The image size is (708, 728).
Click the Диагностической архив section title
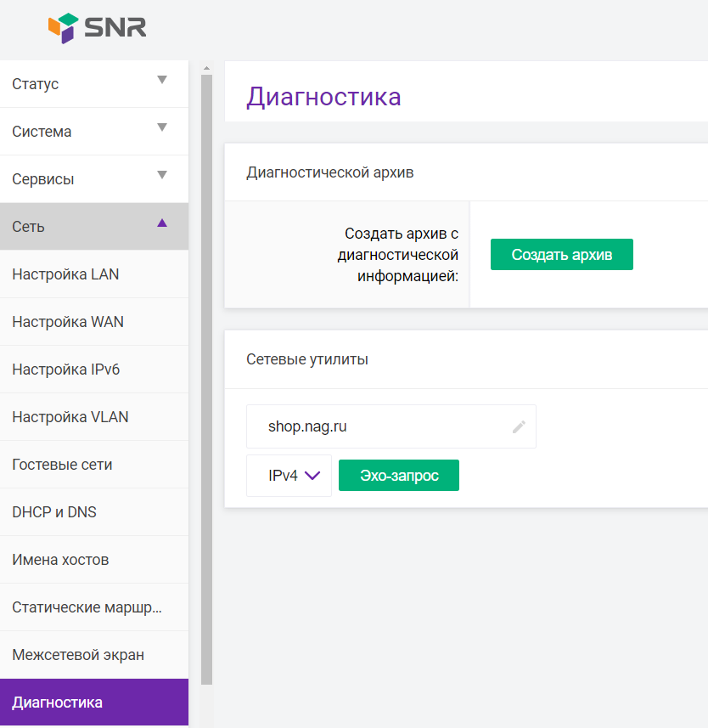[x=330, y=172]
